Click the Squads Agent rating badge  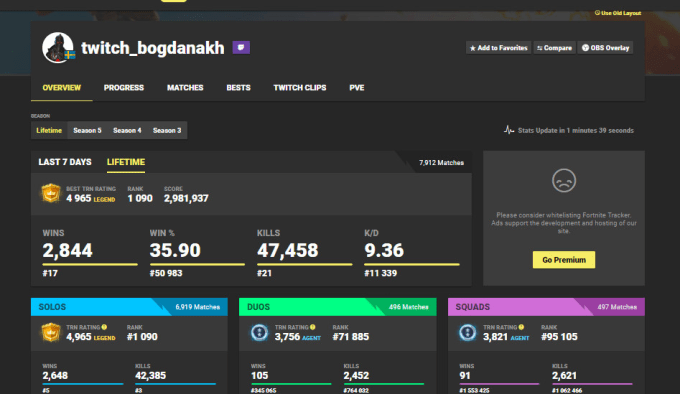(x=468, y=333)
